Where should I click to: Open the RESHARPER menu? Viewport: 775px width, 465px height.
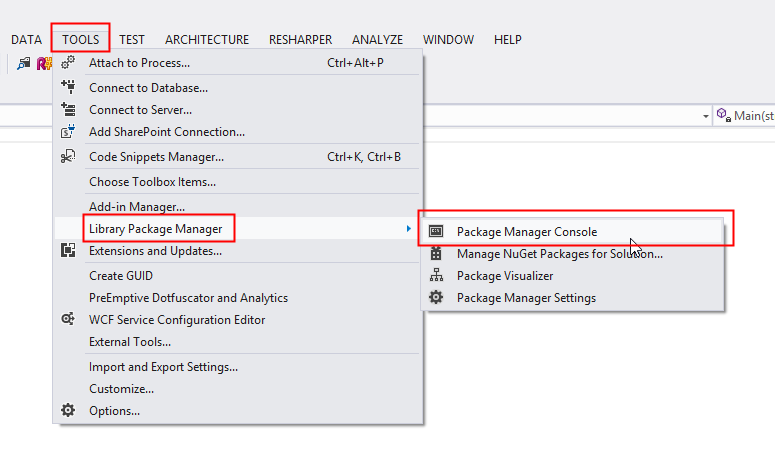(x=300, y=40)
